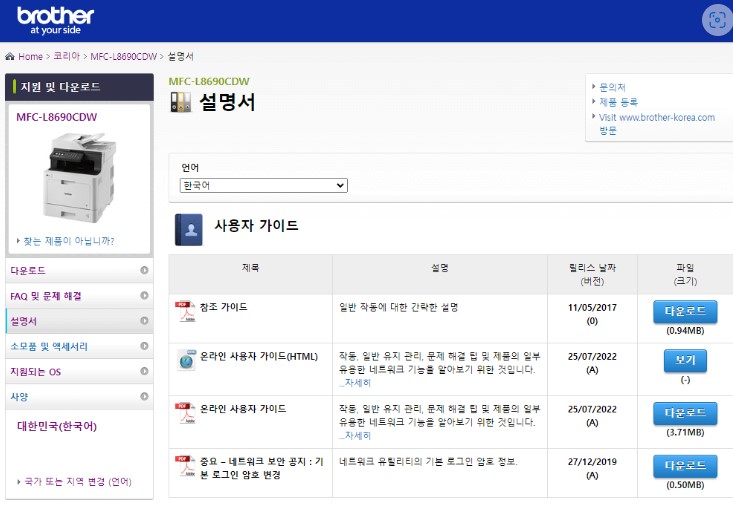Select 설명서 sidebar menu item
733x509 pixels.
tap(79, 321)
